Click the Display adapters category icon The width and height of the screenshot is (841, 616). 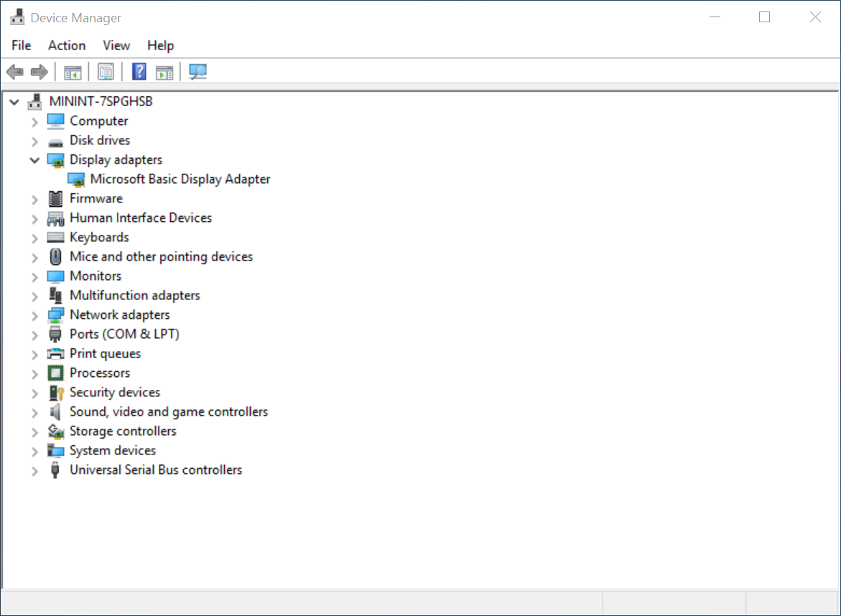coord(56,160)
